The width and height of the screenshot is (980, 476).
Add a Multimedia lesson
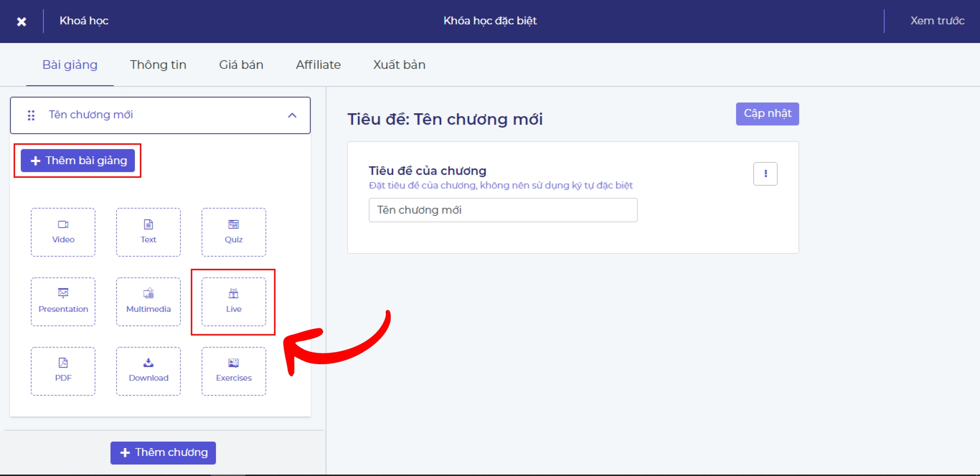click(x=148, y=301)
